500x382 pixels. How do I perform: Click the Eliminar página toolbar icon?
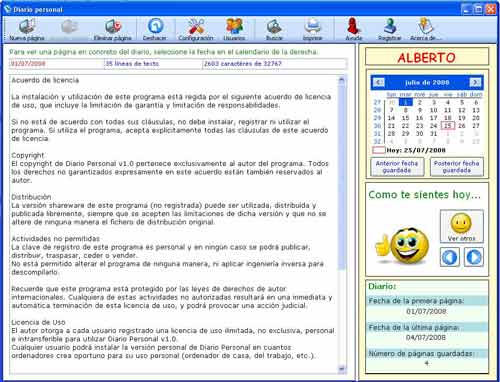113,29
